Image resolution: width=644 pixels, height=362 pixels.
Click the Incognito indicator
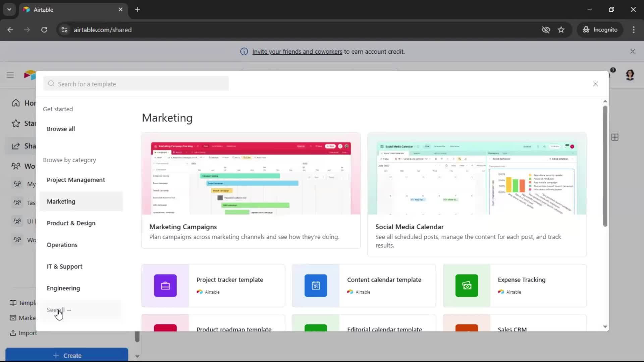600,30
